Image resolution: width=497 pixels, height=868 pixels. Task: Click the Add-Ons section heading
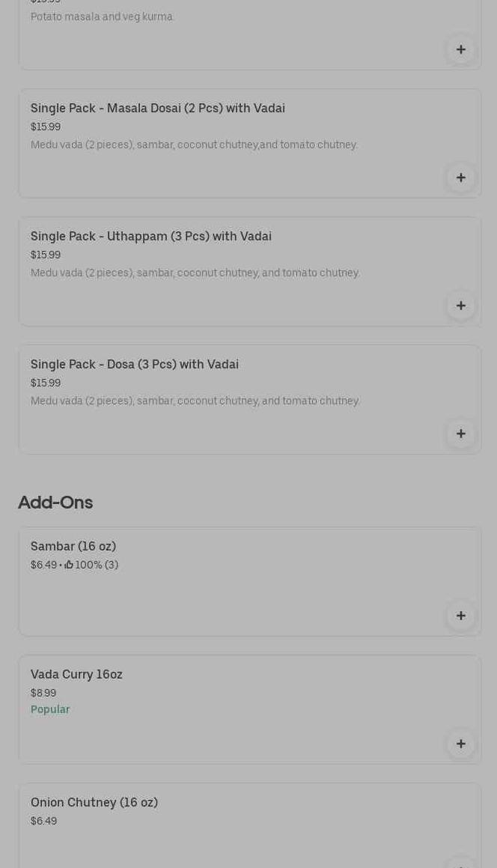tap(55, 503)
